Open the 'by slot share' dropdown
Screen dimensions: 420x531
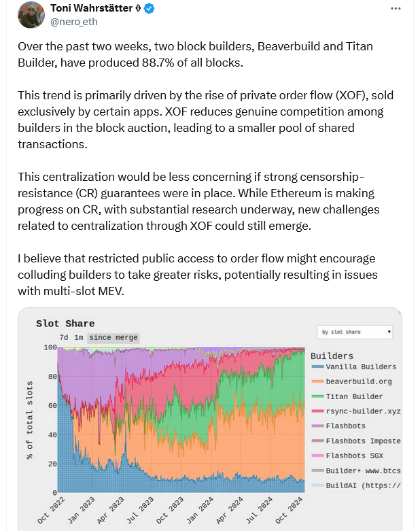click(355, 332)
